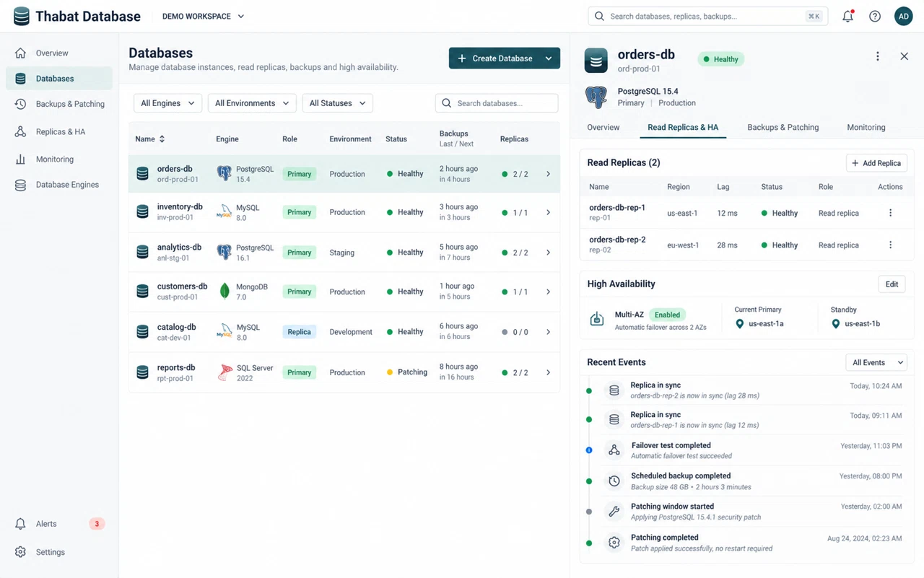Click the Enabled badge beside Multi-AZ

tap(667, 315)
